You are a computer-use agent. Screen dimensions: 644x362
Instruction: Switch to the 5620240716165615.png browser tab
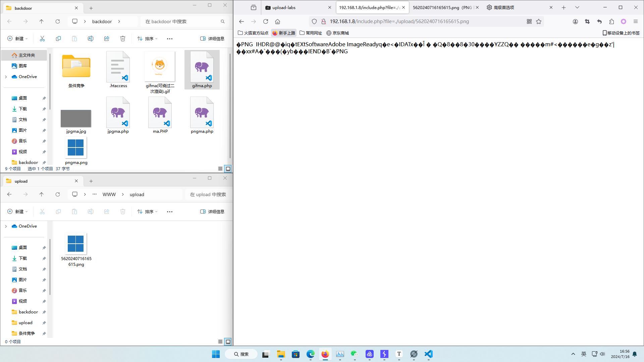(x=442, y=7)
